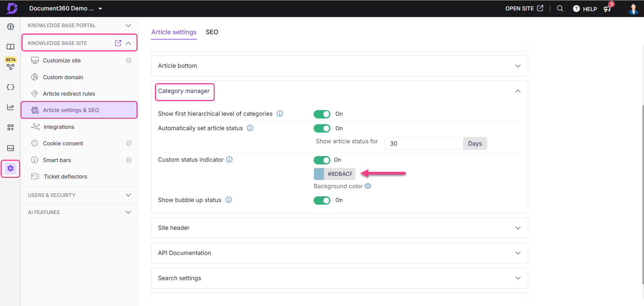Open Smart bars menu item

[x=79, y=160]
